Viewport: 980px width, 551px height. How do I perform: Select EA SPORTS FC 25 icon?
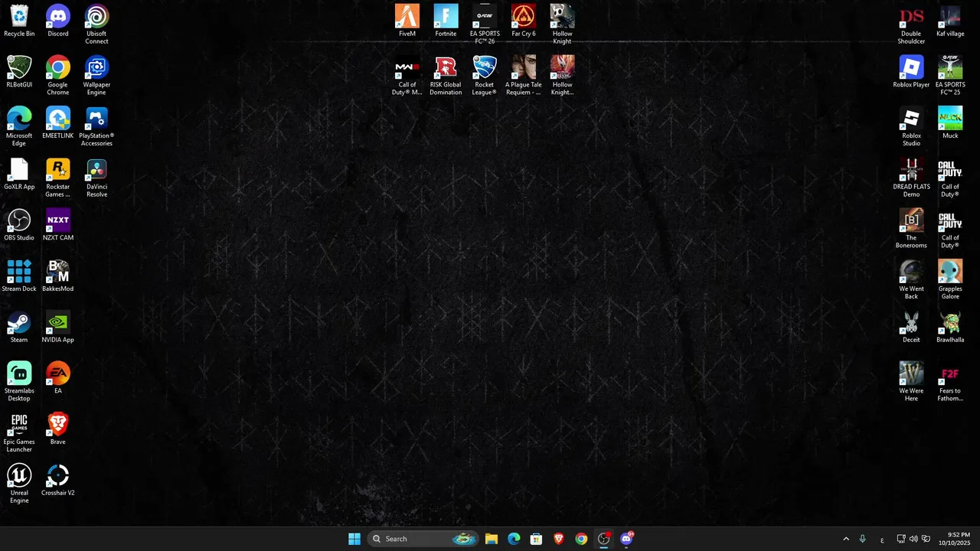(950, 76)
